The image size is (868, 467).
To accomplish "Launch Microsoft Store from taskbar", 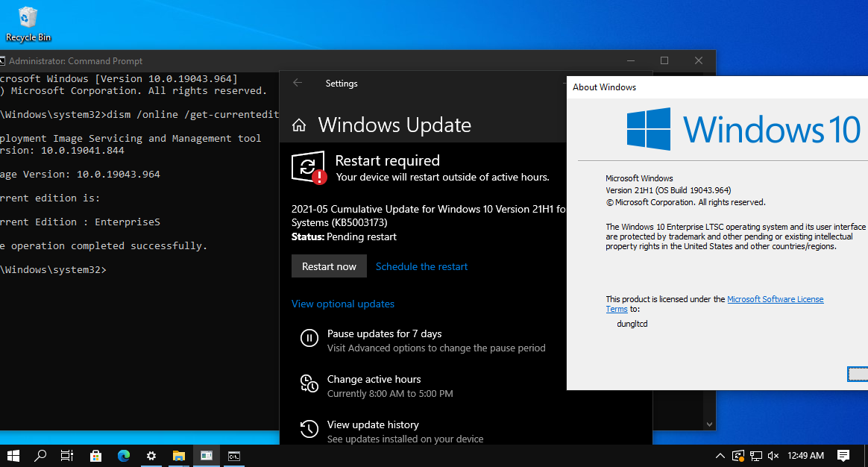I will [95, 455].
